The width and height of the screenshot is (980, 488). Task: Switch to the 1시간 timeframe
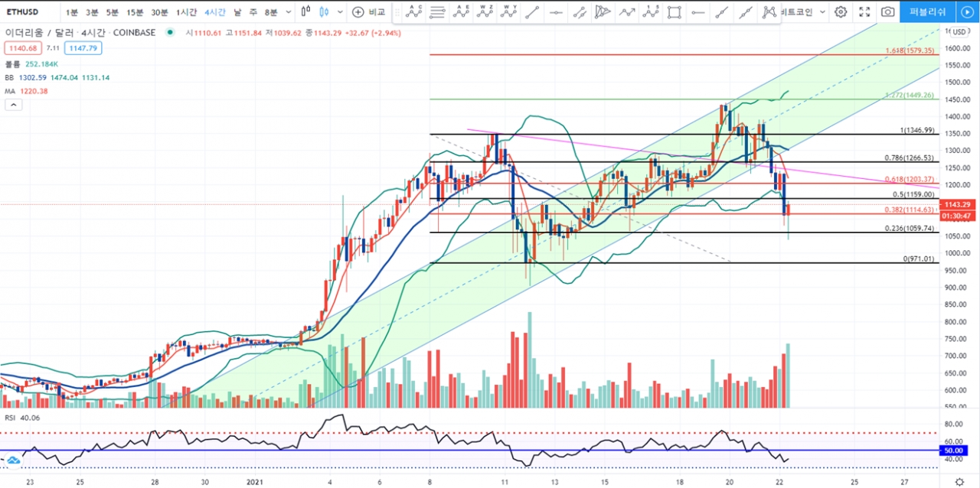pos(186,12)
